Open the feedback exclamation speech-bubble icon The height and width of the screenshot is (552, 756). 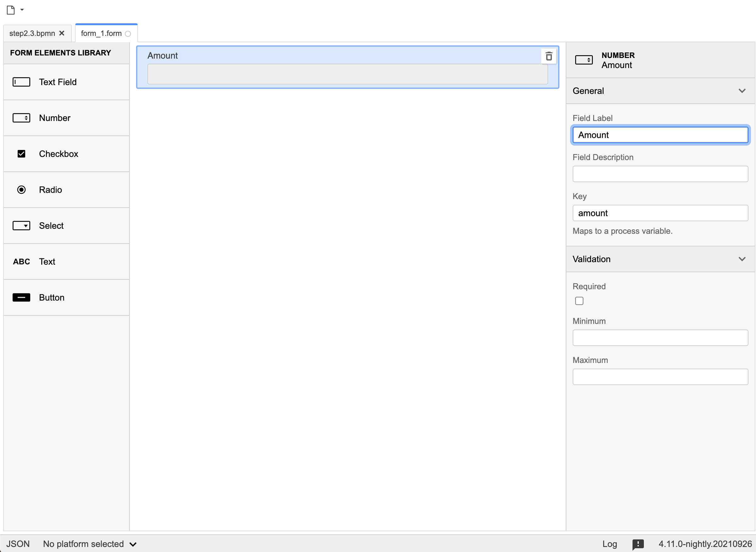tap(638, 544)
